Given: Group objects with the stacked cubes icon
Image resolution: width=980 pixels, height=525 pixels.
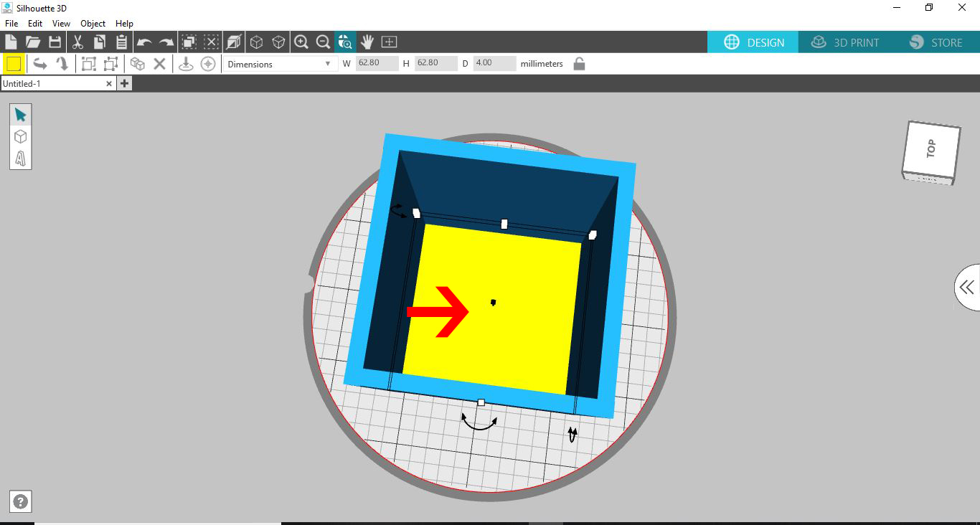Looking at the screenshot, I should click(x=137, y=64).
